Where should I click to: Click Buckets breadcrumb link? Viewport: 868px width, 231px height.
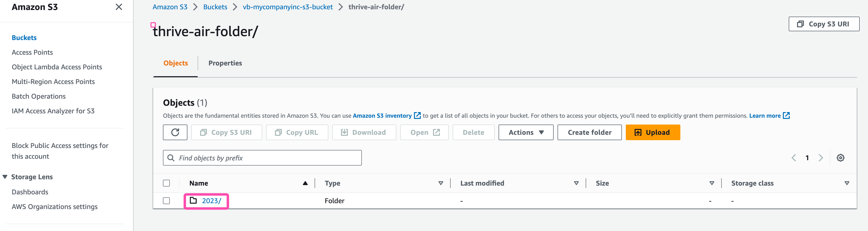click(215, 7)
